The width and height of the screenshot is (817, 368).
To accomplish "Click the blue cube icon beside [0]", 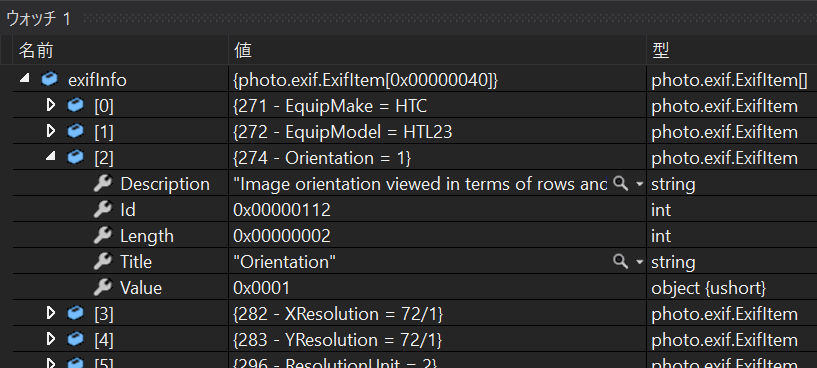I will point(76,106).
